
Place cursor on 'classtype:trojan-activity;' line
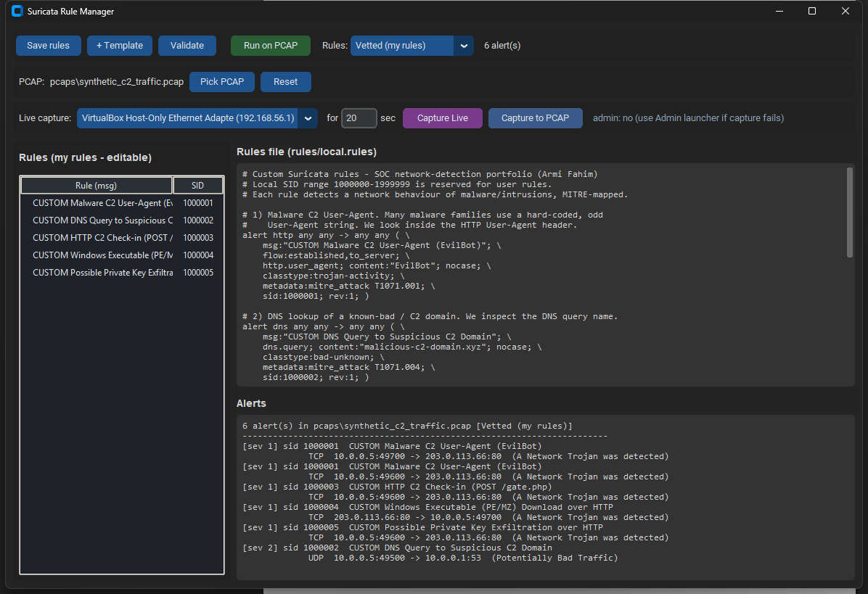coord(333,276)
